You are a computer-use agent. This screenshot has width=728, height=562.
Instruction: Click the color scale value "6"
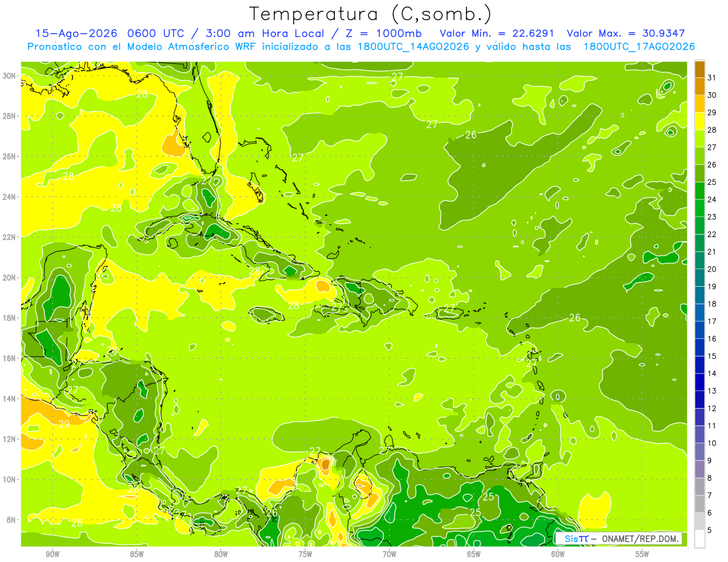pyautogui.click(x=710, y=513)
